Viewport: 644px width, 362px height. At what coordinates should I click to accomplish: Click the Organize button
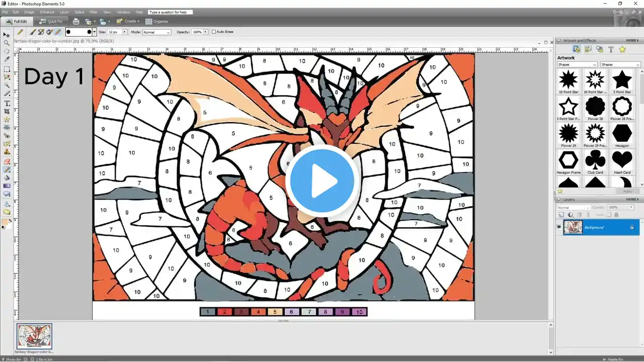157,22
